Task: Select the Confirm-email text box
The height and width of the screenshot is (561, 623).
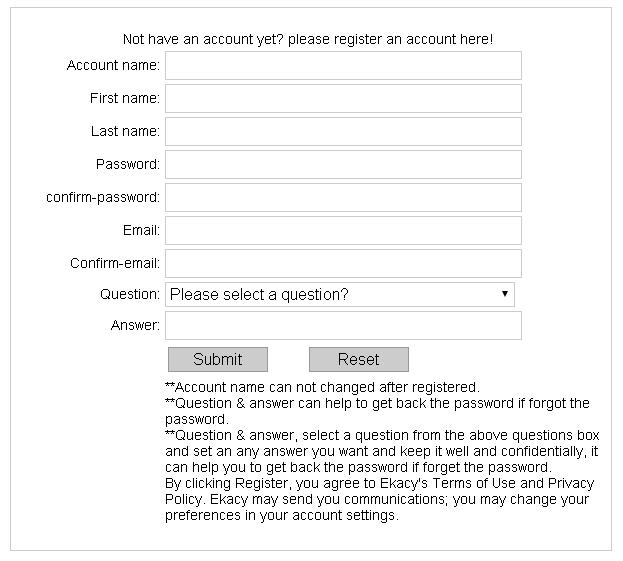Action: (343, 264)
